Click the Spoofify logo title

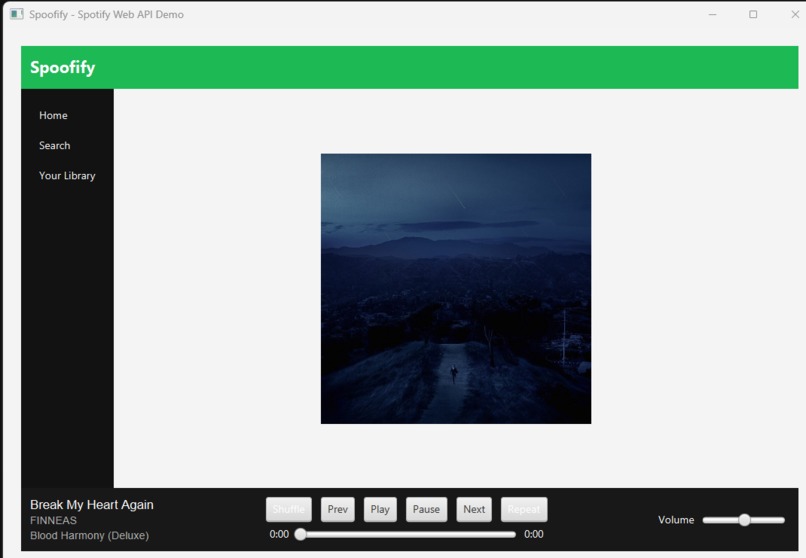63,67
